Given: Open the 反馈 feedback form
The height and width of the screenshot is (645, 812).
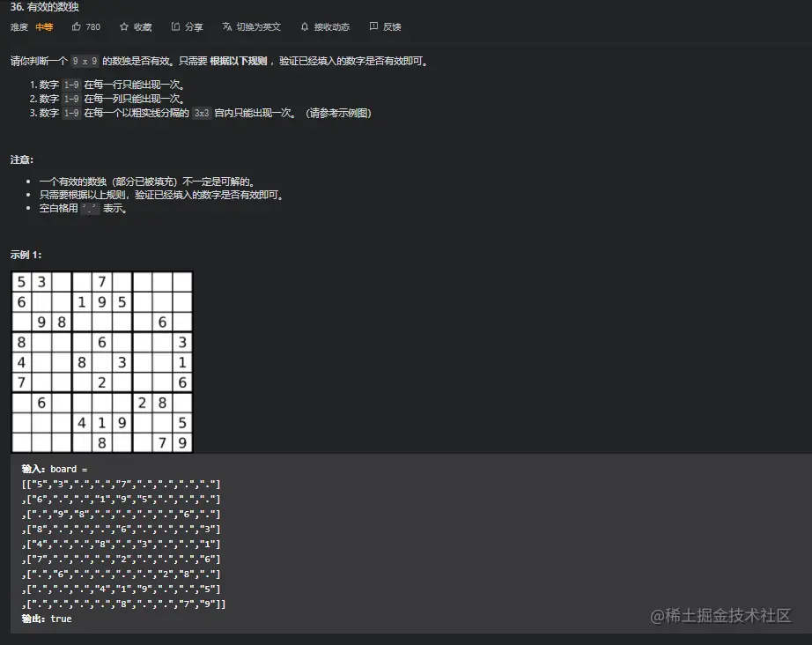Looking at the screenshot, I should [x=387, y=26].
